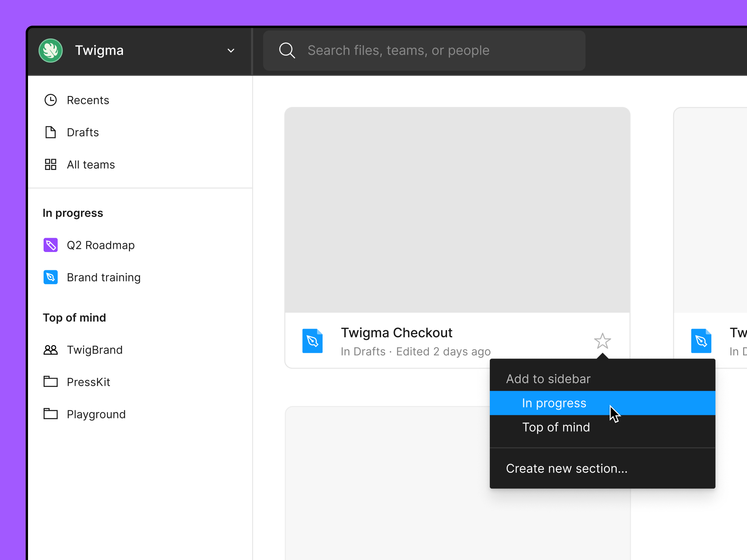Click the PressKit folder icon
Viewport: 747px width, 560px height.
(x=51, y=381)
